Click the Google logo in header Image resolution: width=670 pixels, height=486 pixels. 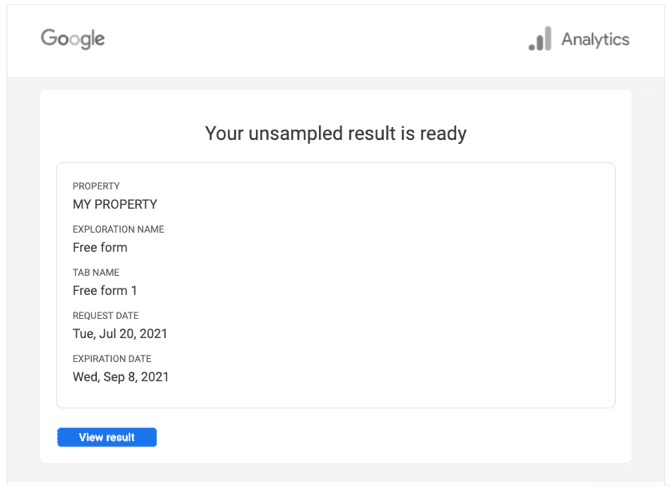[73, 38]
